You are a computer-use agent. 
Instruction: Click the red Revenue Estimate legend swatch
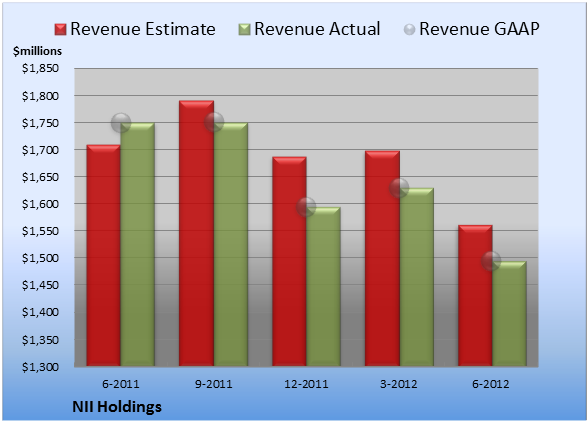coord(60,30)
